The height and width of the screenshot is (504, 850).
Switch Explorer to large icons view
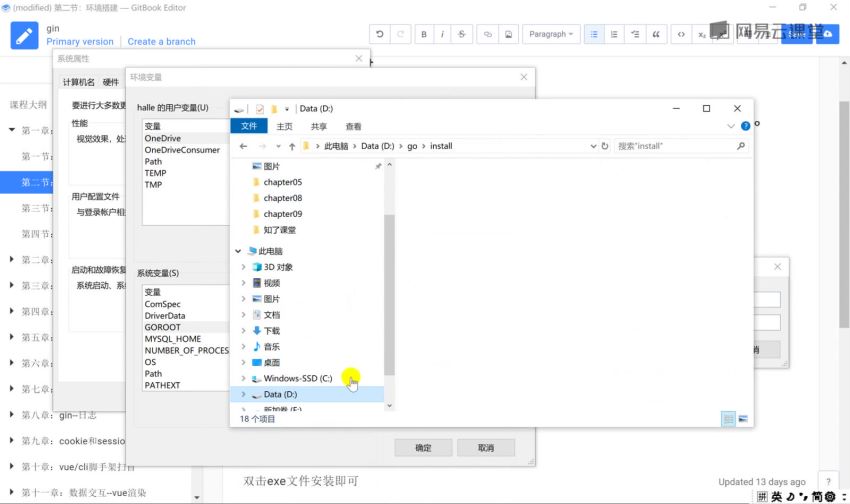pos(742,418)
